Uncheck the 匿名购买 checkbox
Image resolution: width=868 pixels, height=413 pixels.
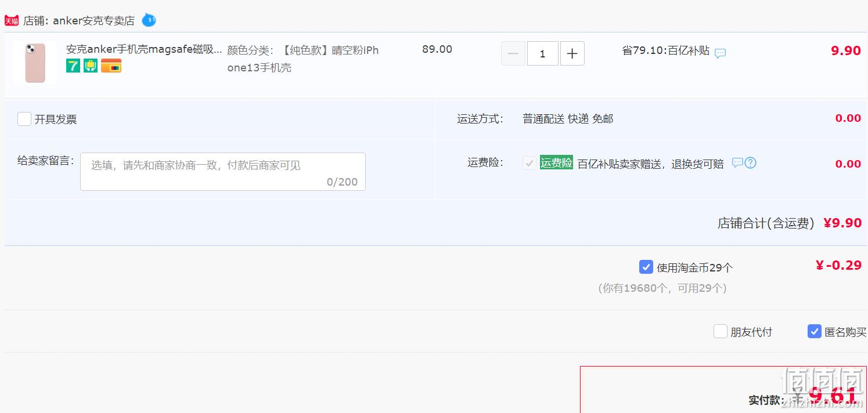click(815, 331)
